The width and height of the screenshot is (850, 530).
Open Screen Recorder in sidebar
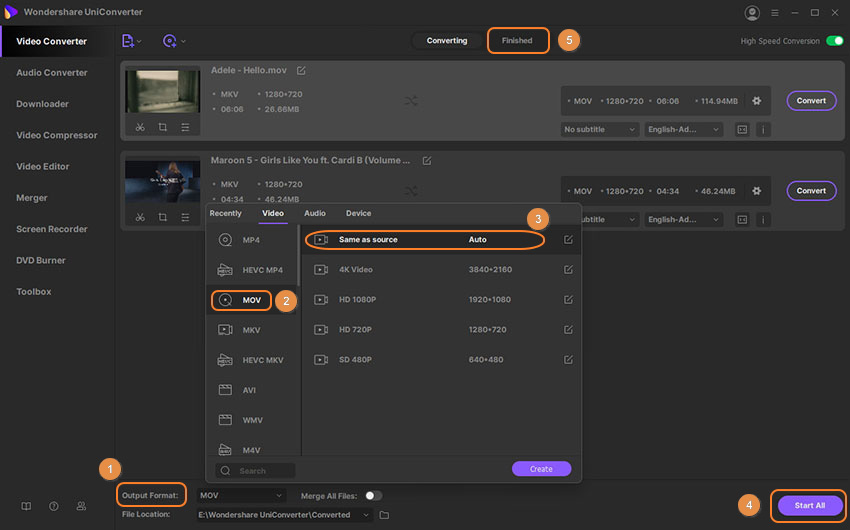[x=51, y=229]
